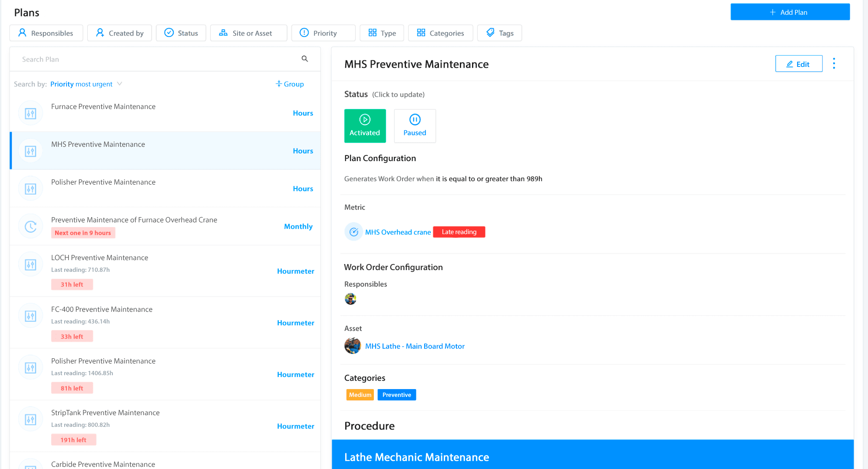Click the clock icon of Furnace Overhead Crane plan
This screenshot has width=868, height=469.
coord(30,226)
